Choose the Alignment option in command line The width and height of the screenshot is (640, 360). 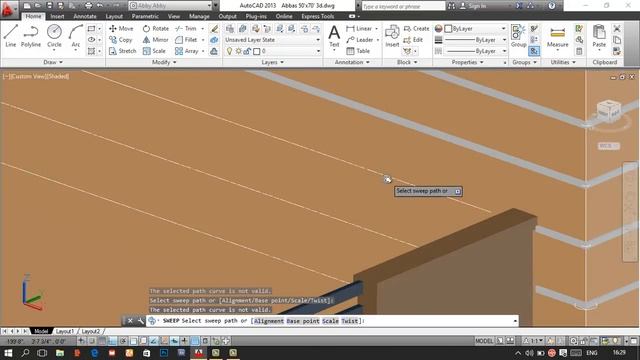coord(269,321)
